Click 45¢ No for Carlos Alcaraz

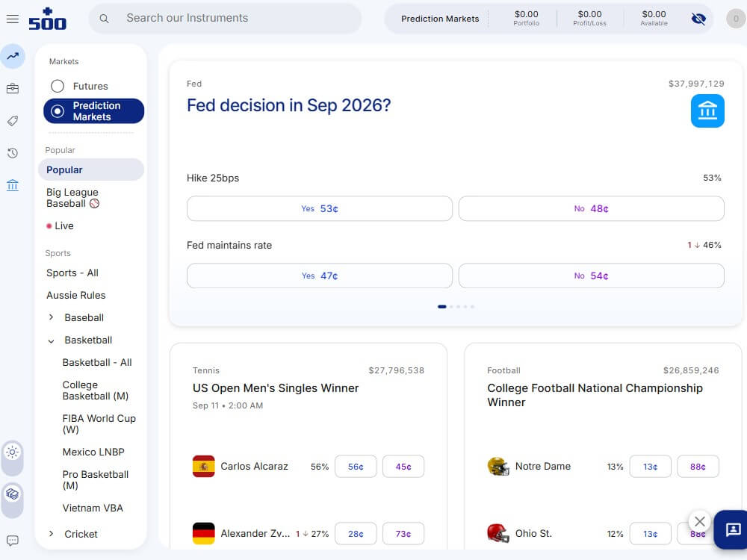[403, 467]
